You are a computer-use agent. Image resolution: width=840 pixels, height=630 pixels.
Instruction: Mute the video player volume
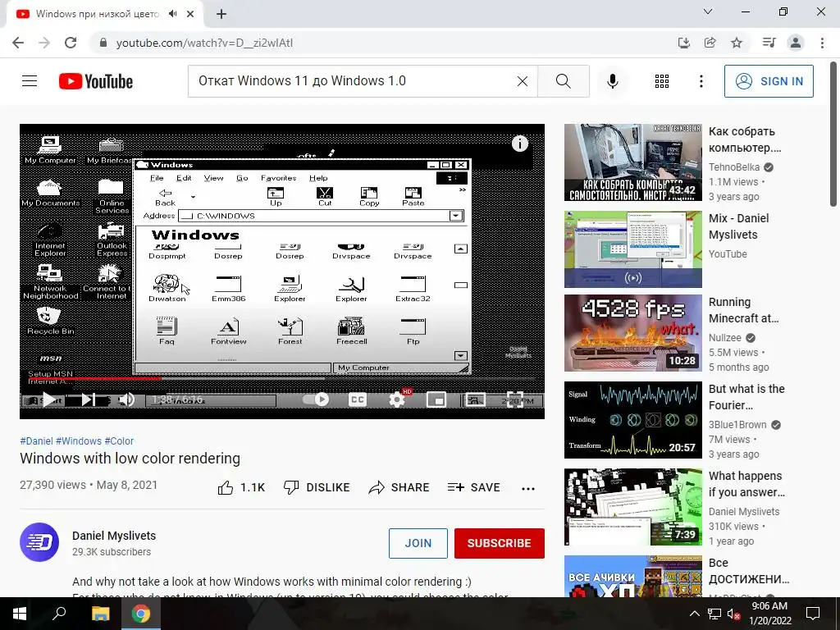pyautogui.click(x=126, y=399)
